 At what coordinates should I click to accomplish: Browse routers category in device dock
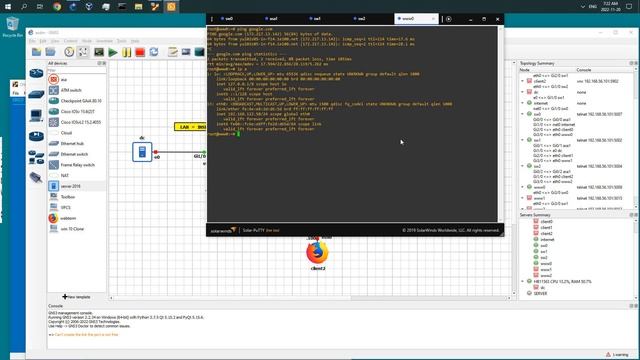[x=36, y=73]
